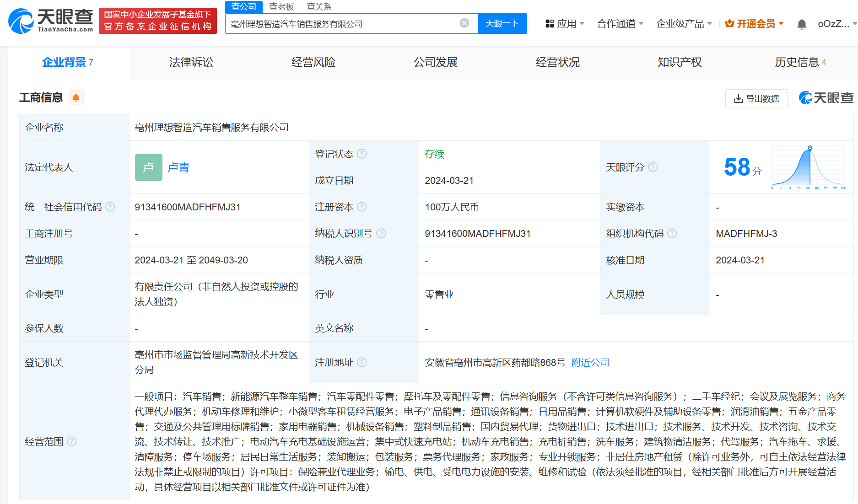Clear the search box with X icon
The width and height of the screenshot is (858, 504).
click(464, 23)
